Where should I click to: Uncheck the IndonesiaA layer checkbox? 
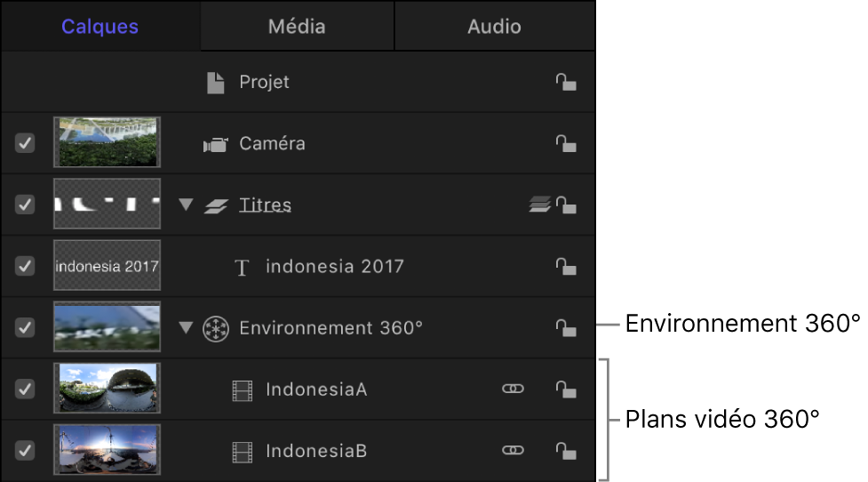(25, 390)
